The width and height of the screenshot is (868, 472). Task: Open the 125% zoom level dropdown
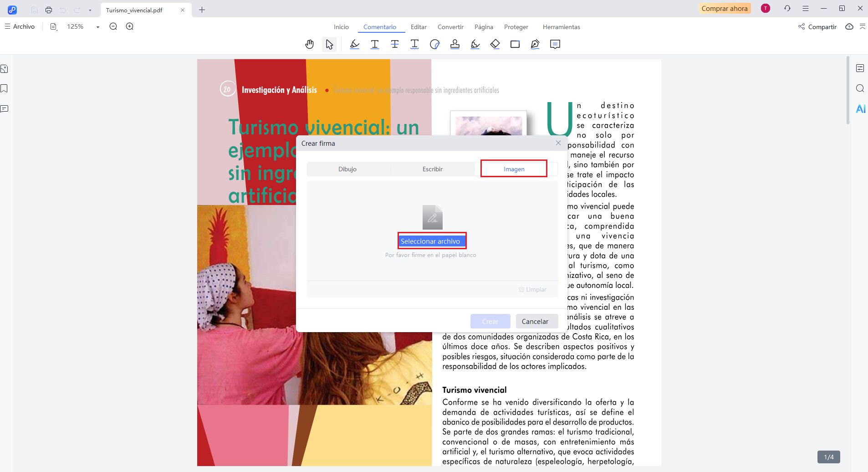(97, 27)
